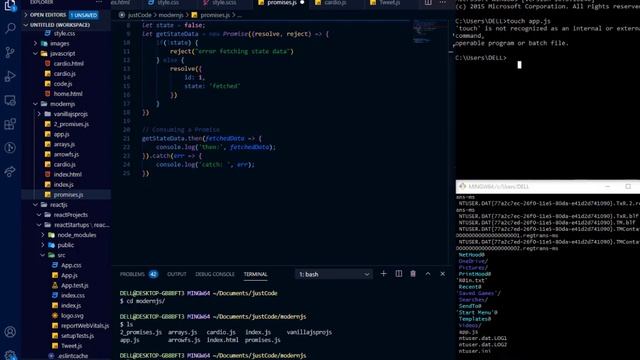Viewport: 640px width, 360px height.
Task: Click the '1 UNSAVED' badge
Action: 84,15
